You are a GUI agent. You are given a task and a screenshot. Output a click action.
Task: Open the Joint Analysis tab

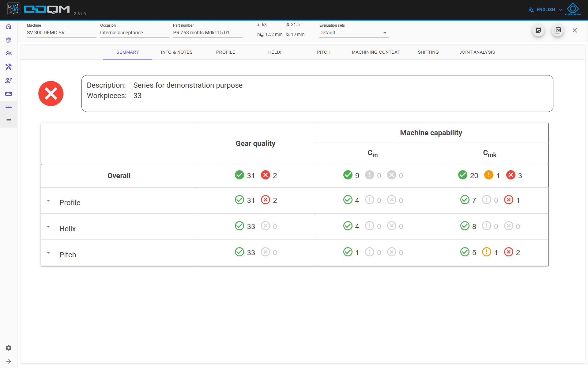[x=477, y=52]
